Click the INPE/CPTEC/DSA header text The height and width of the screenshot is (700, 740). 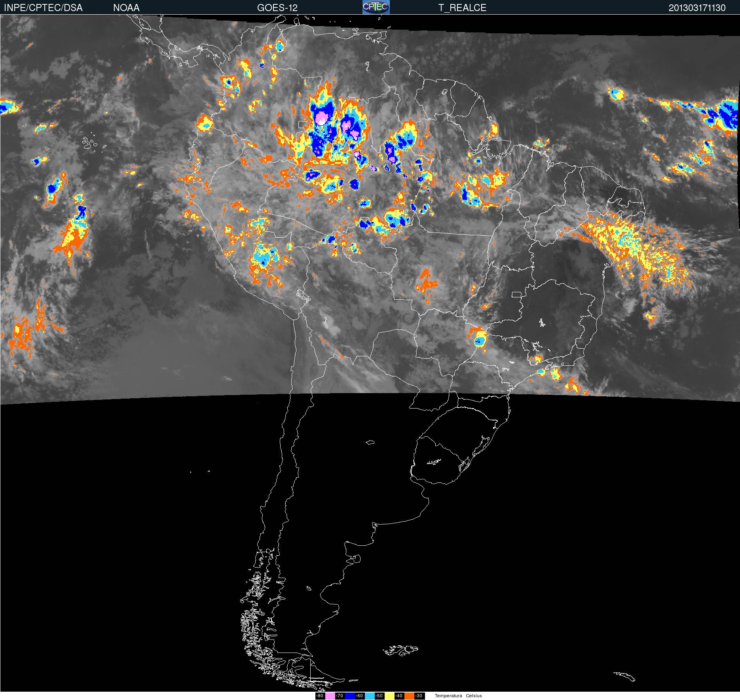(43, 8)
